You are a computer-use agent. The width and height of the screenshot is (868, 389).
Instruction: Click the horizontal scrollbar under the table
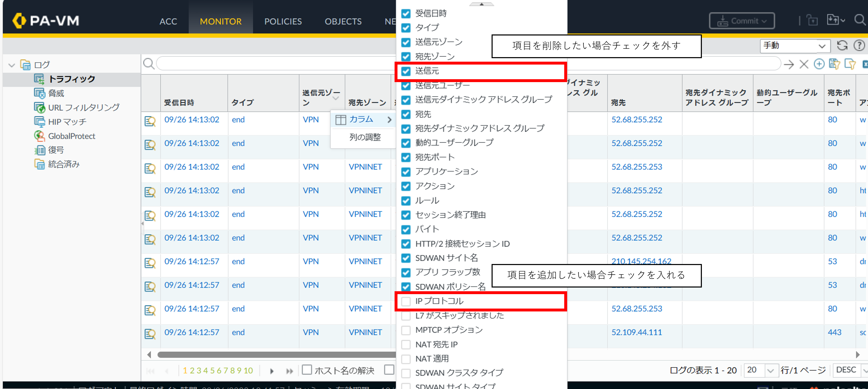pos(276,354)
